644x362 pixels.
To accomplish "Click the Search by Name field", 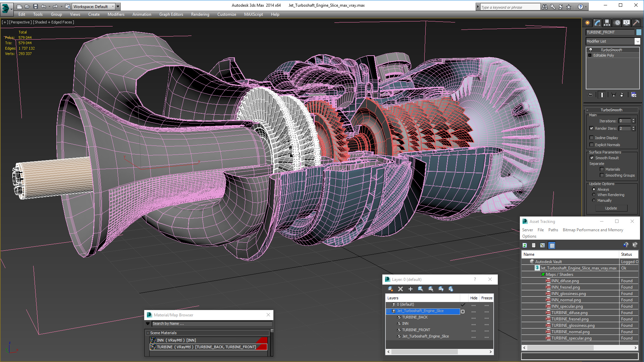I will pos(211,324).
